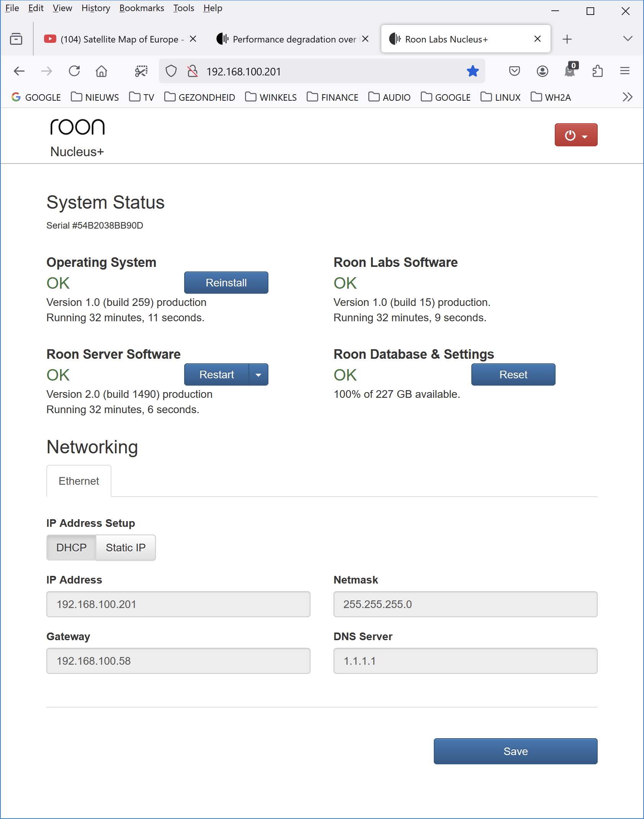
Task: Select the Ethernet networking tab
Action: coord(79,481)
